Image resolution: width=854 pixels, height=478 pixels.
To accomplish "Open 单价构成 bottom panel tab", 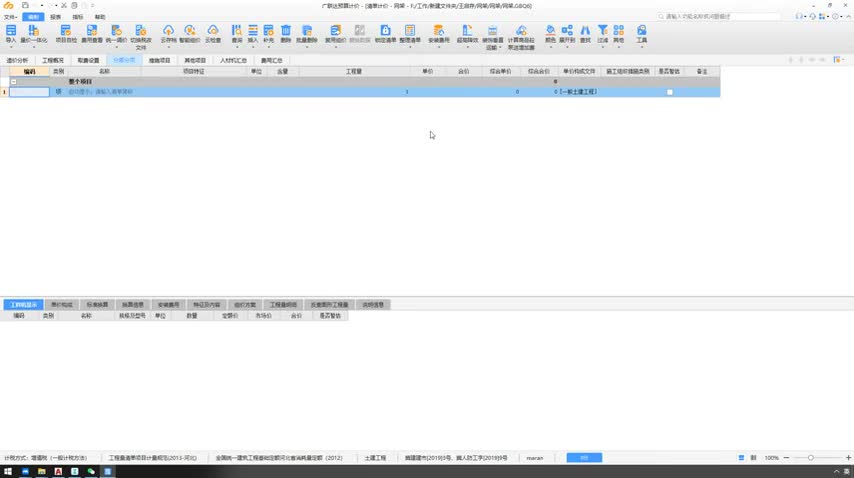I will [62, 305].
